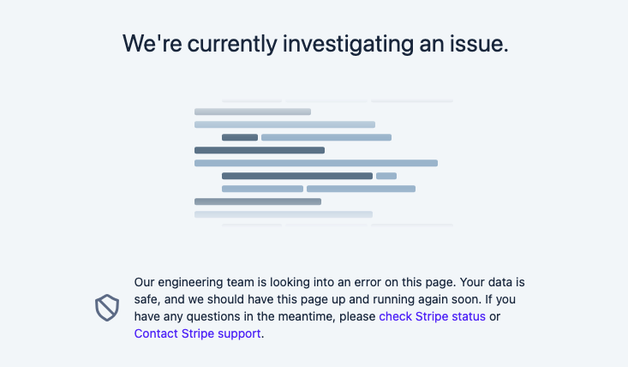This screenshot has width=628, height=367.
Task: Click the light-blue bar beside the short dark bar
Action: 326,137
